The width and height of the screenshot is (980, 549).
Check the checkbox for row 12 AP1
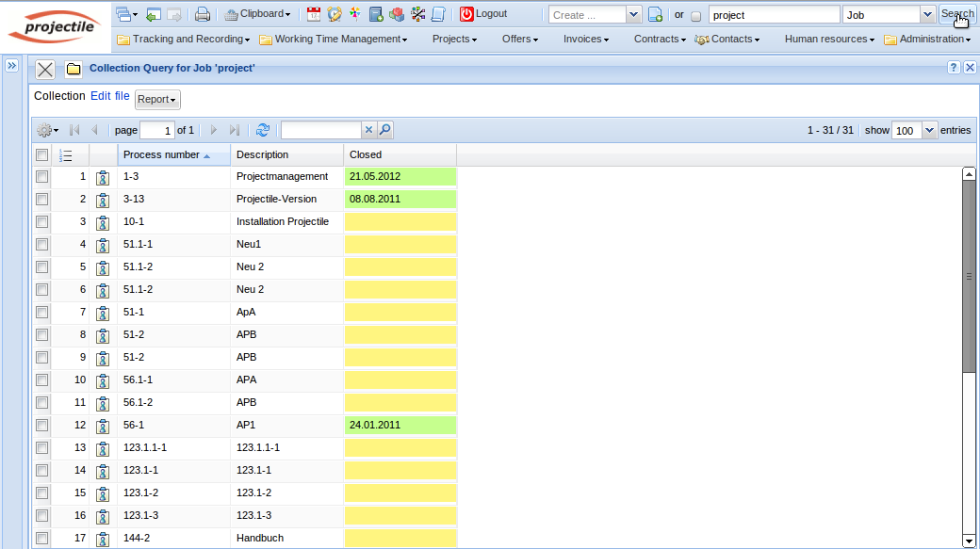[41, 426]
